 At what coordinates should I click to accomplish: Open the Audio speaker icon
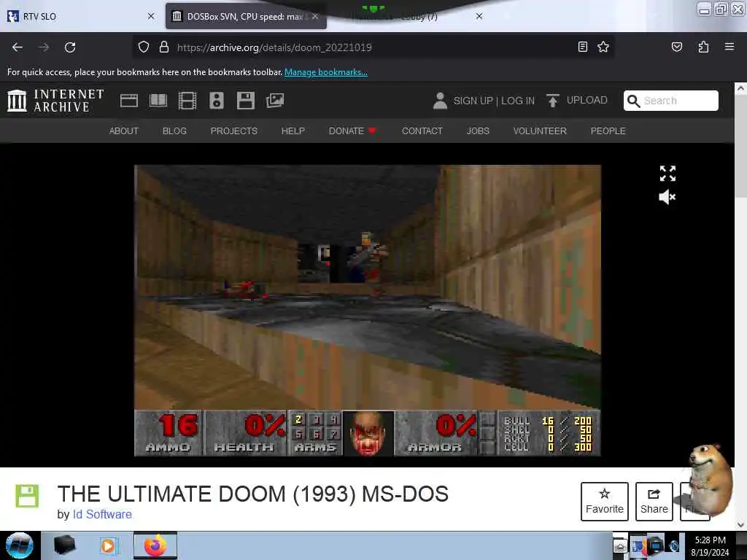pyautogui.click(x=216, y=101)
